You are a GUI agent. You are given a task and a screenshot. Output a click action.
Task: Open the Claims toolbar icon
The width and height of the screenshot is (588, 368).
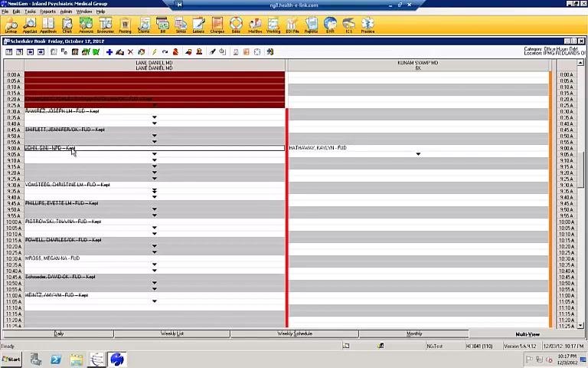point(144,25)
